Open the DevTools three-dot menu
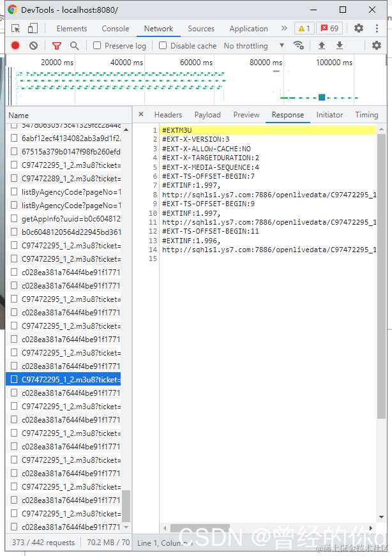 pos(377,28)
